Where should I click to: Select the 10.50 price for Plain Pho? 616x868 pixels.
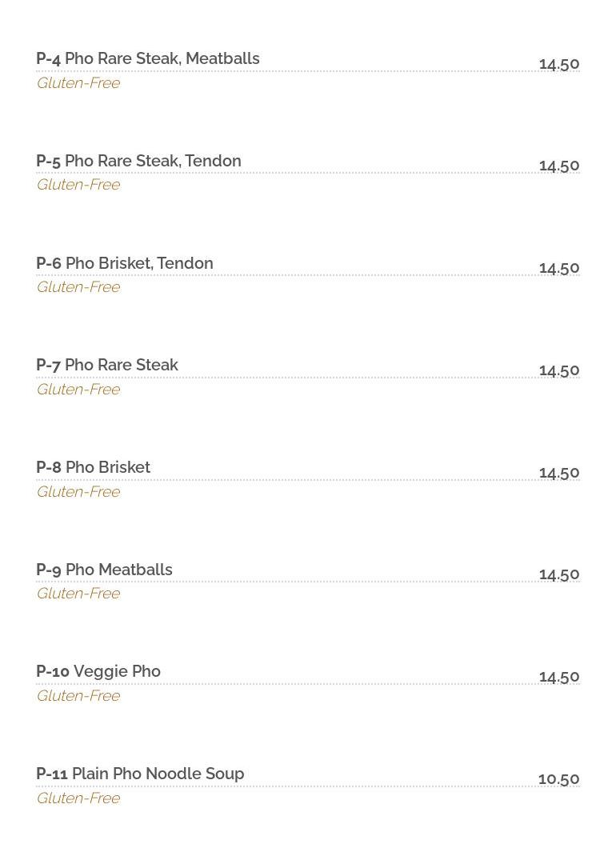(558, 779)
